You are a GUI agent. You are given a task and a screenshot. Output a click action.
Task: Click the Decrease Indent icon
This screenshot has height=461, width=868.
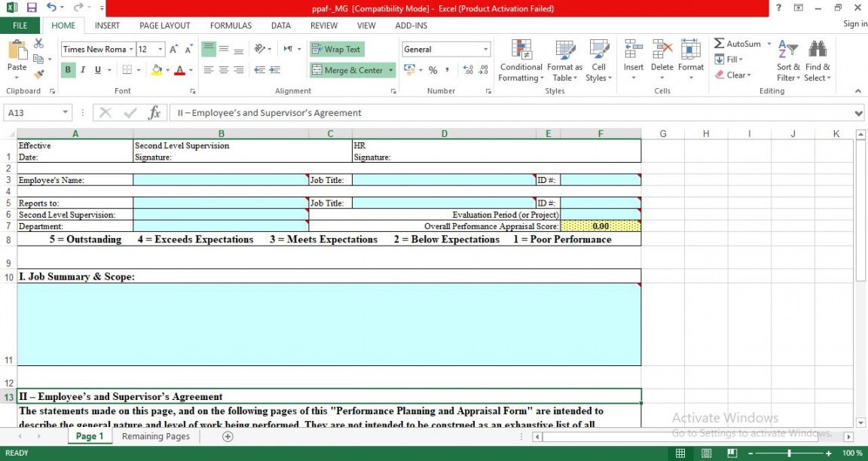[x=259, y=70]
